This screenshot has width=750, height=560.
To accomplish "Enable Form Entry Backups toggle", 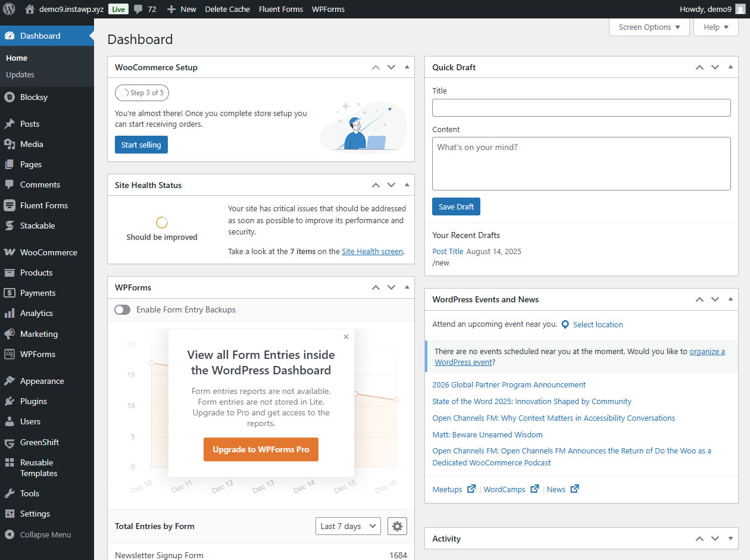I will pyautogui.click(x=123, y=309).
